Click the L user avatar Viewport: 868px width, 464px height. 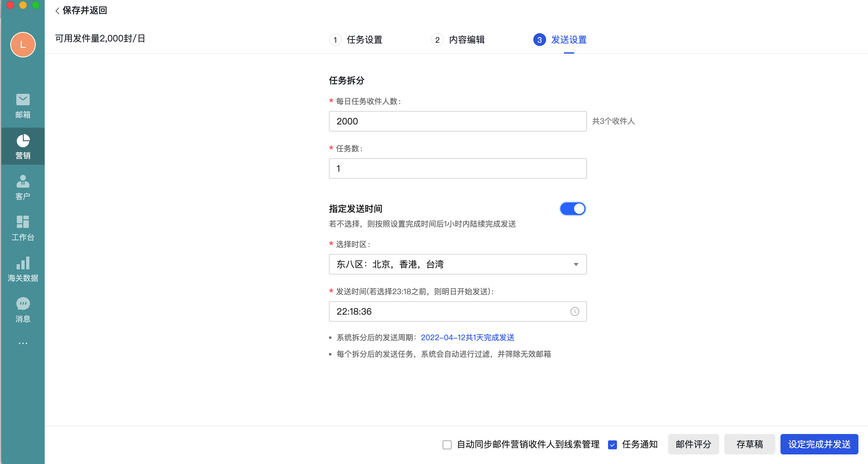coord(22,44)
